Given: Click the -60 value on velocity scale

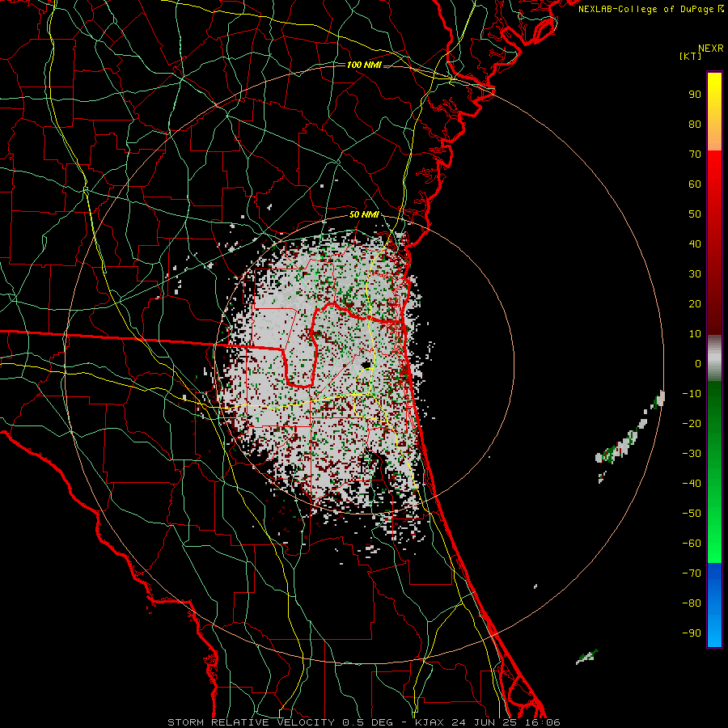Looking at the screenshot, I should tap(692, 544).
